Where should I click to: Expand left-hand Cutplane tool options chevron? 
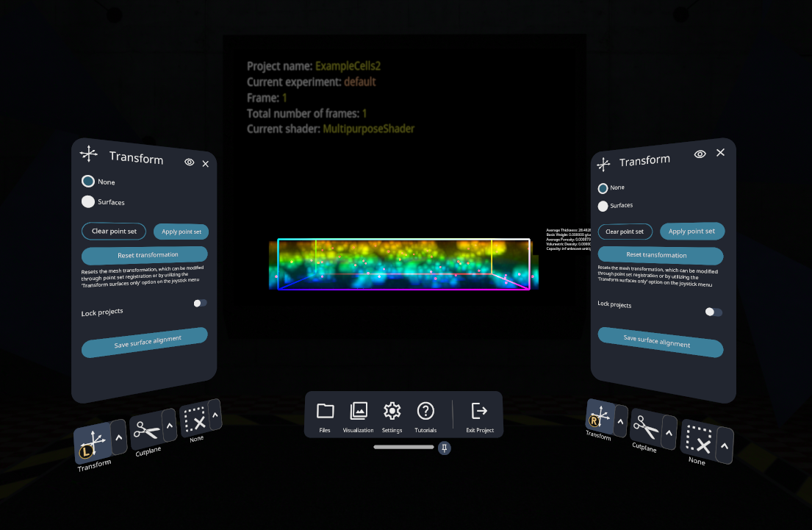coord(169,426)
